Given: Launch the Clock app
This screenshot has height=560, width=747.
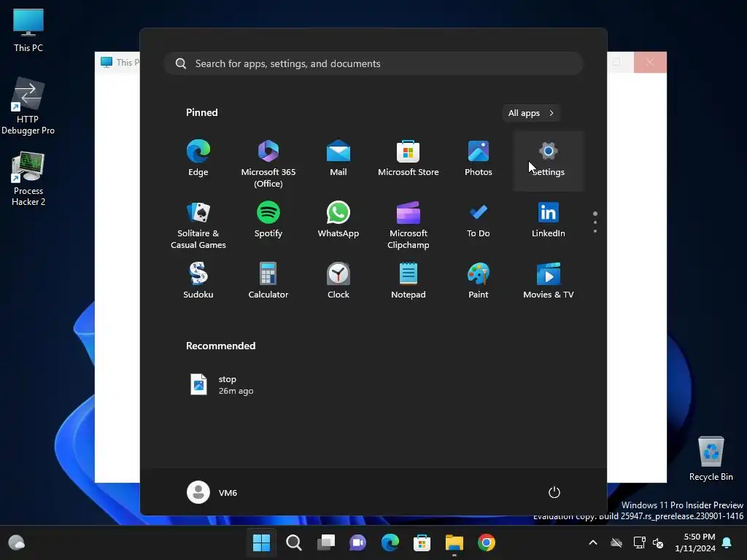Looking at the screenshot, I should point(338,281).
